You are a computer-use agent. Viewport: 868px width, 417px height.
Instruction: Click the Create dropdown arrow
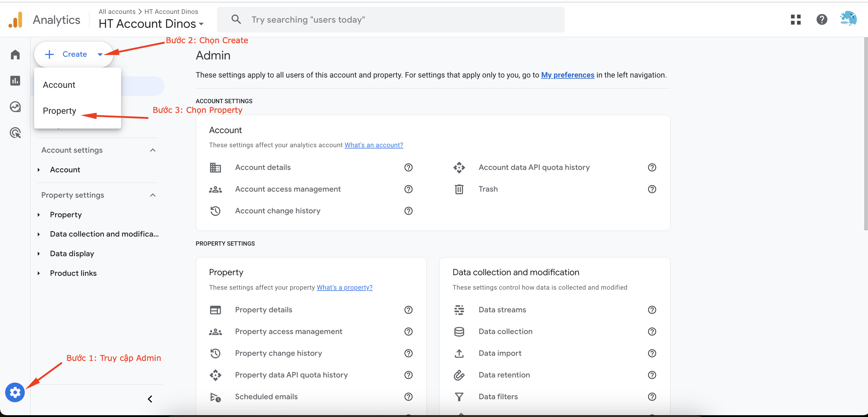tap(100, 54)
